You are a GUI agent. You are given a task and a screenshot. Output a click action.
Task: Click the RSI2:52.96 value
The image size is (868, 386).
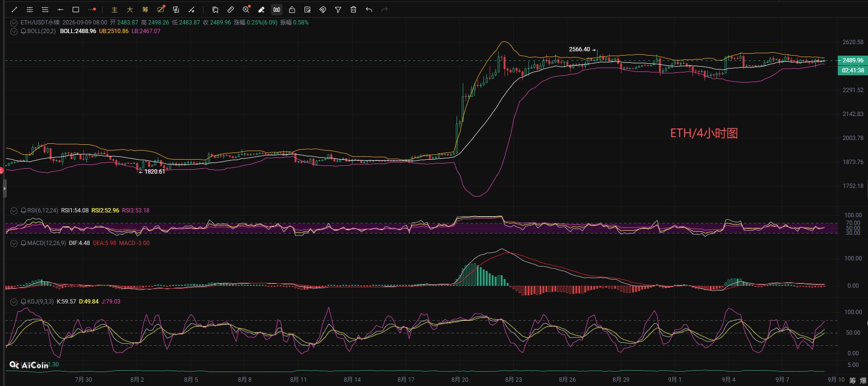coord(105,211)
